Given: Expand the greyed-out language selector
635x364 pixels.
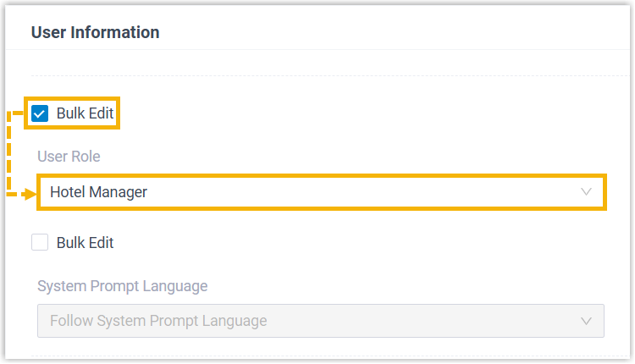Looking at the screenshot, I should pos(320,321).
